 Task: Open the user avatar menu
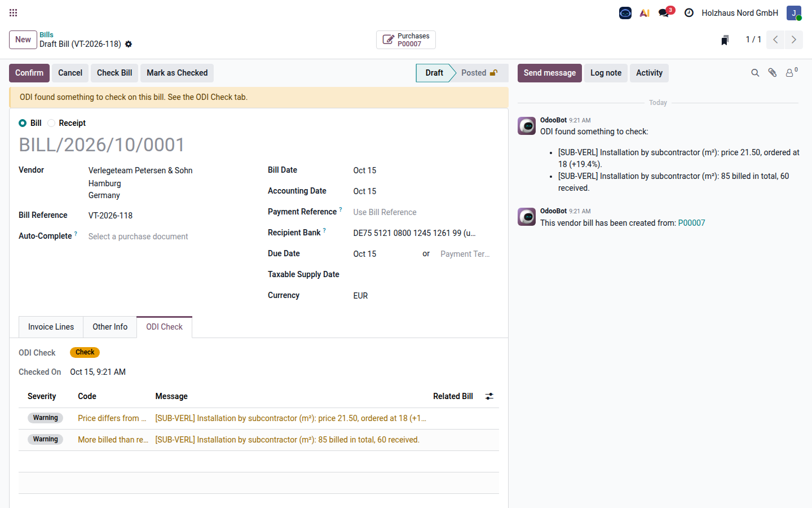tap(794, 13)
